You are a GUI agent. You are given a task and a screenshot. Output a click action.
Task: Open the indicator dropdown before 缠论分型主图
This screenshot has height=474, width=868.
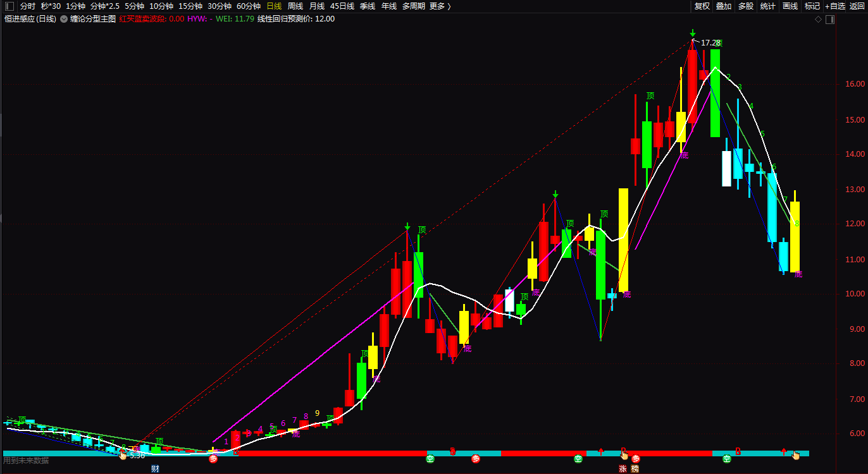[x=64, y=19]
